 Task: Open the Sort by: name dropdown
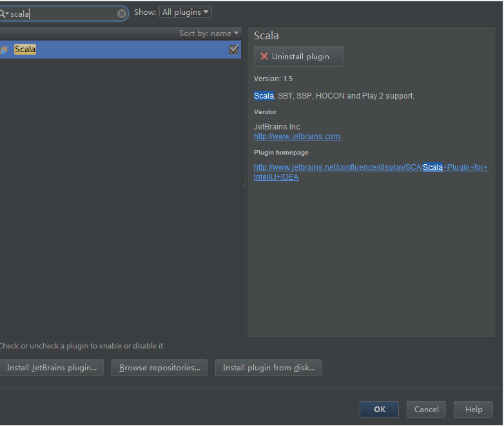point(209,33)
